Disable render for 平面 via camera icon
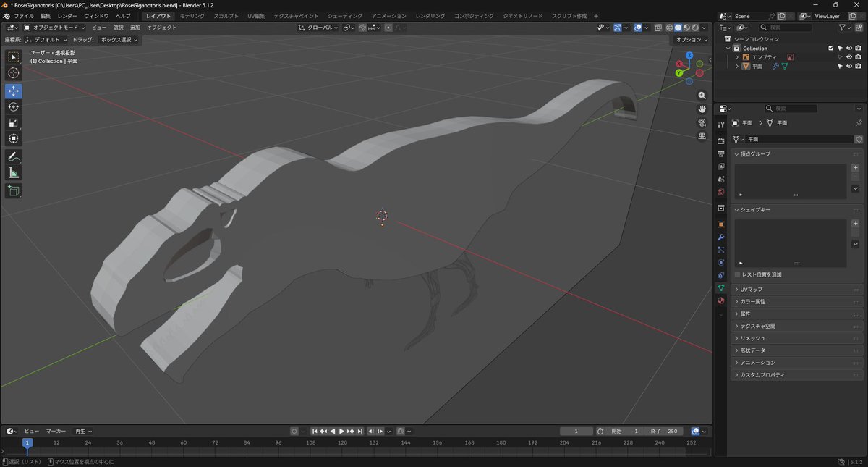This screenshot has height=467, width=868. [x=858, y=66]
